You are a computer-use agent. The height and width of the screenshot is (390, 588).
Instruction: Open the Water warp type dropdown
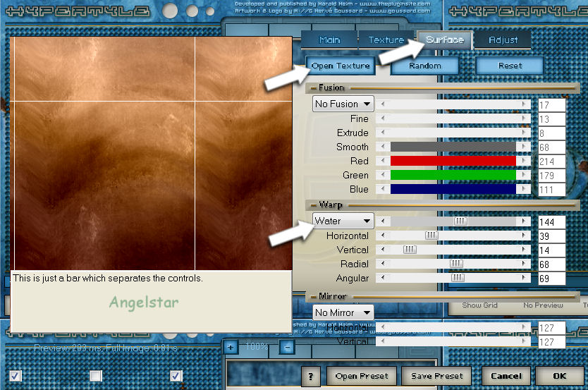tap(343, 221)
